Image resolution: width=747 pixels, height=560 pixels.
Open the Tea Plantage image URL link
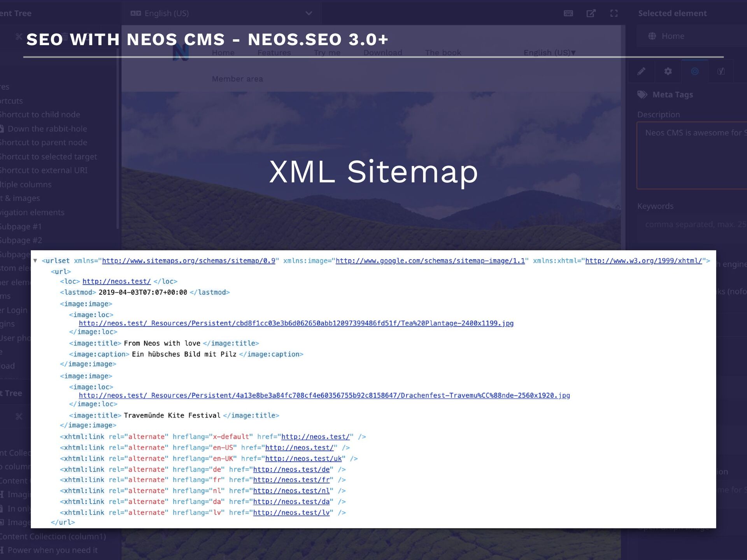[296, 324]
